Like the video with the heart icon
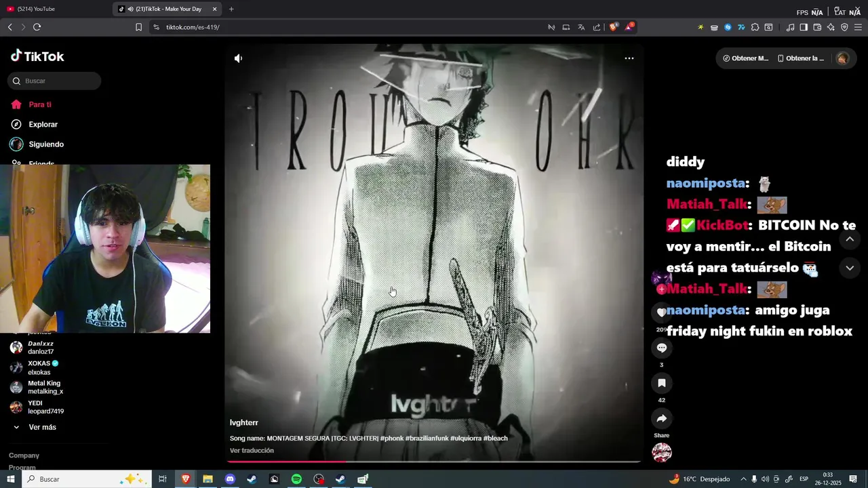868x488 pixels. [662, 312]
